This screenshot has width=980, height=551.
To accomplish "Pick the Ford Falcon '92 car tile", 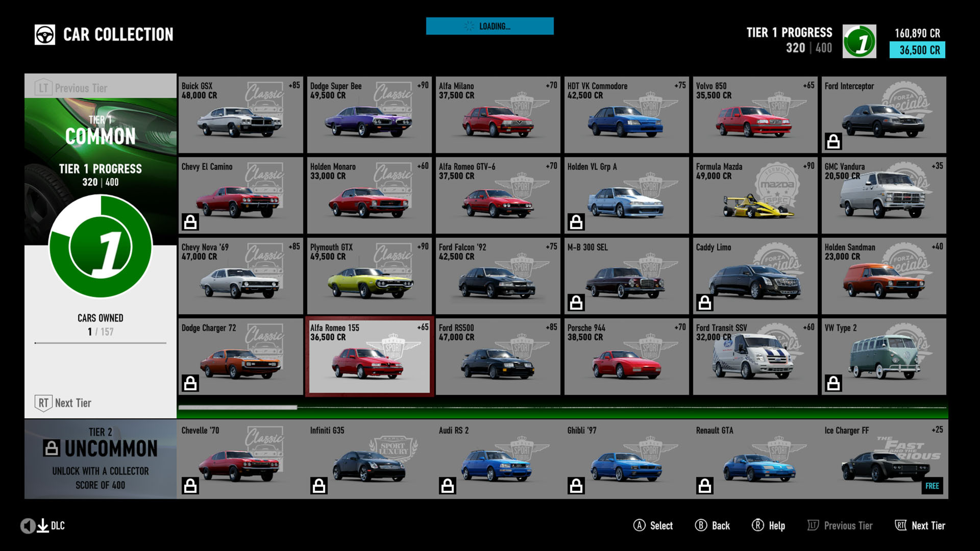I will click(498, 276).
